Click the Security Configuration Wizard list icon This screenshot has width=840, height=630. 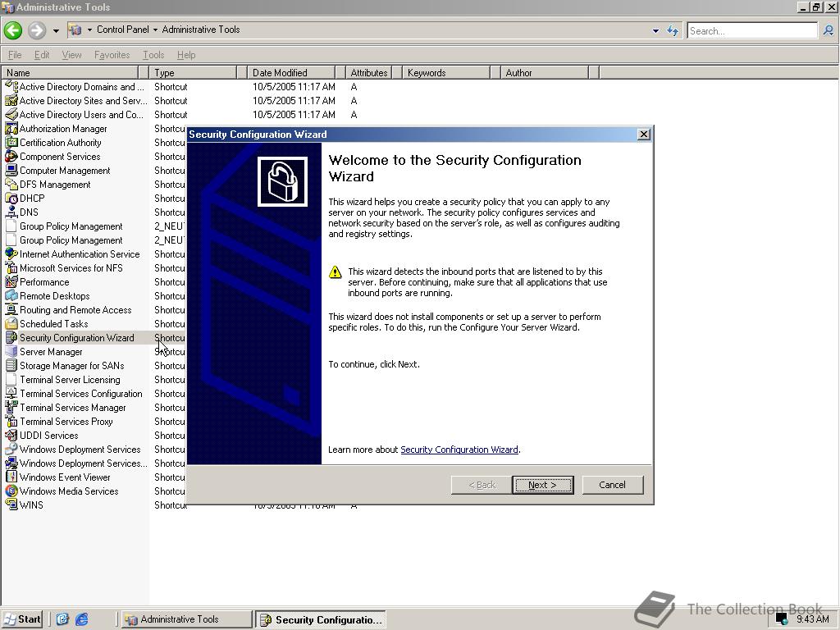11,337
